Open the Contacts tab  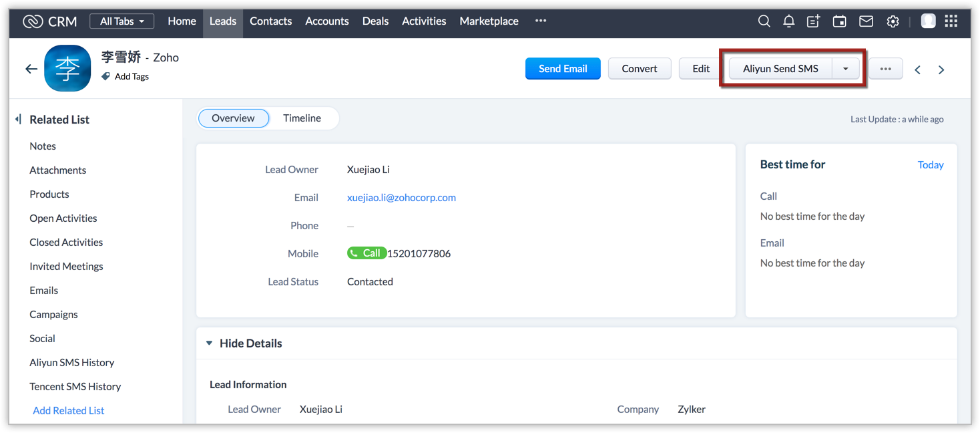click(270, 21)
